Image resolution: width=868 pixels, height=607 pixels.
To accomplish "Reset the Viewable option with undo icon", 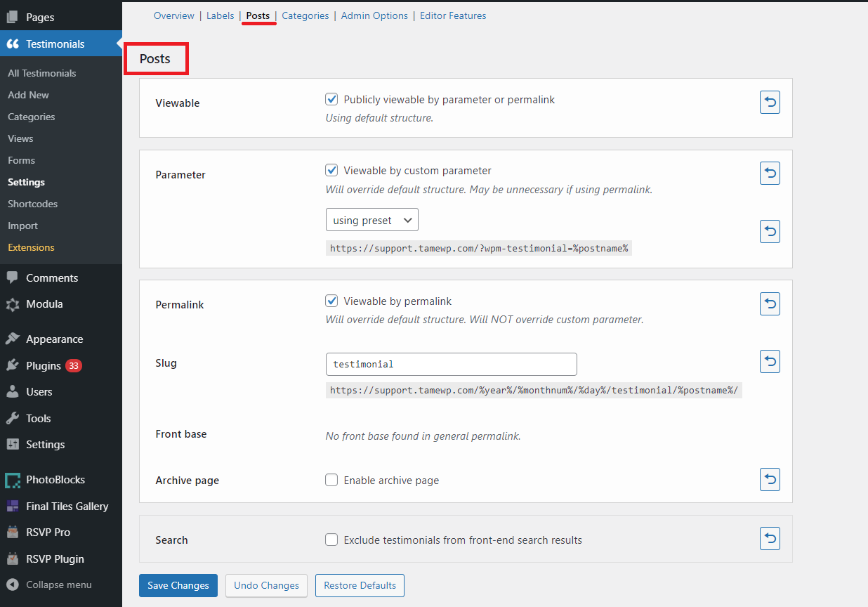I will (x=770, y=103).
